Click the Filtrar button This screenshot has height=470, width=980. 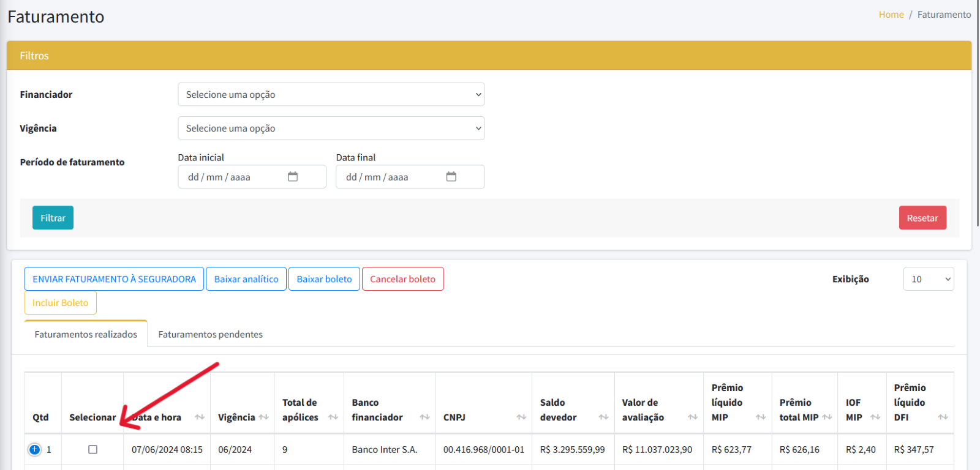(53, 218)
